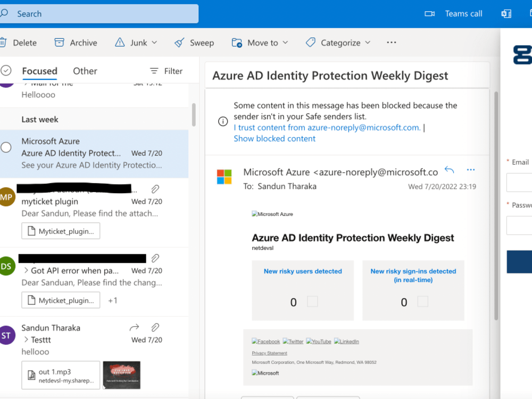532x399 pixels.
Task: Click the Sweep broom icon
Action: tap(178, 42)
